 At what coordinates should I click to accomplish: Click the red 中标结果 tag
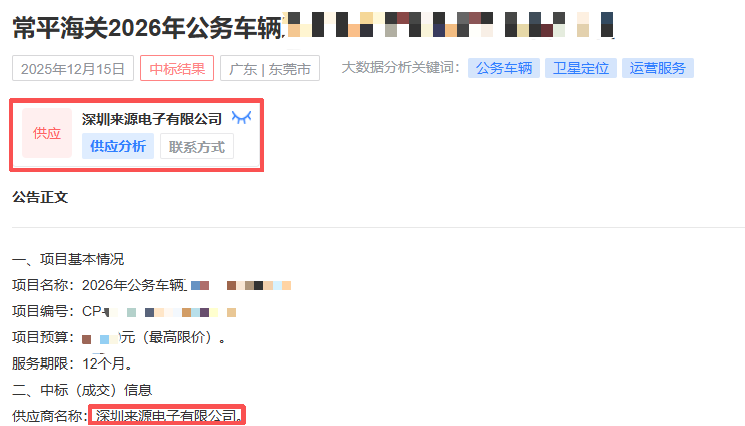(x=177, y=68)
